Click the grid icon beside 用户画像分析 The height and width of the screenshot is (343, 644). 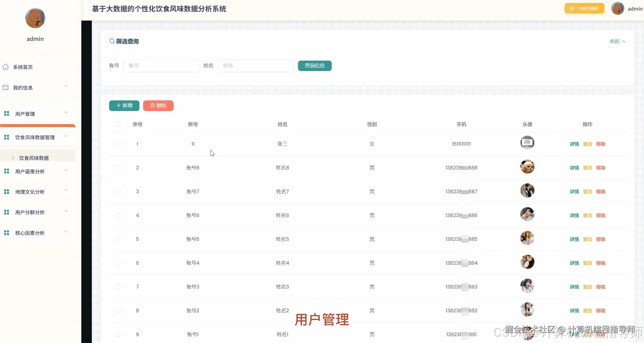pos(6,171)
